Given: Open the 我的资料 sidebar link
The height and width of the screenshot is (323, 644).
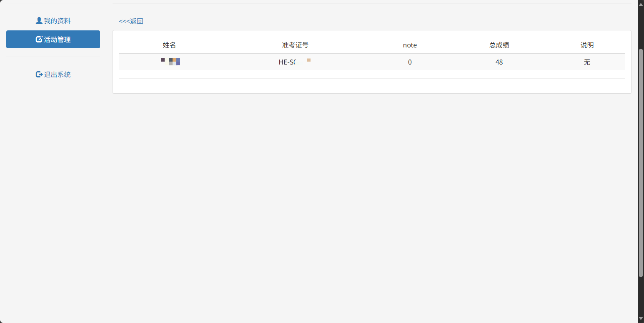Looking at the screenshot, I should click(57, 21).
